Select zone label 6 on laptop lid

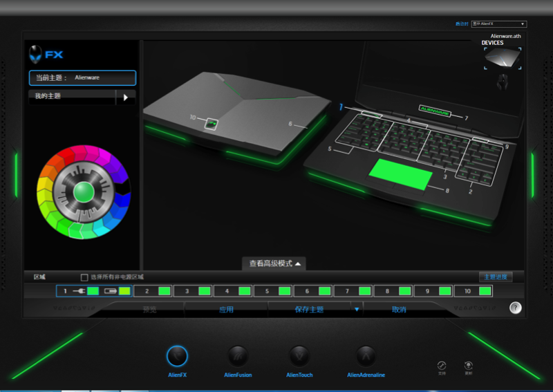pyautogui.click(x=290, y=124)
